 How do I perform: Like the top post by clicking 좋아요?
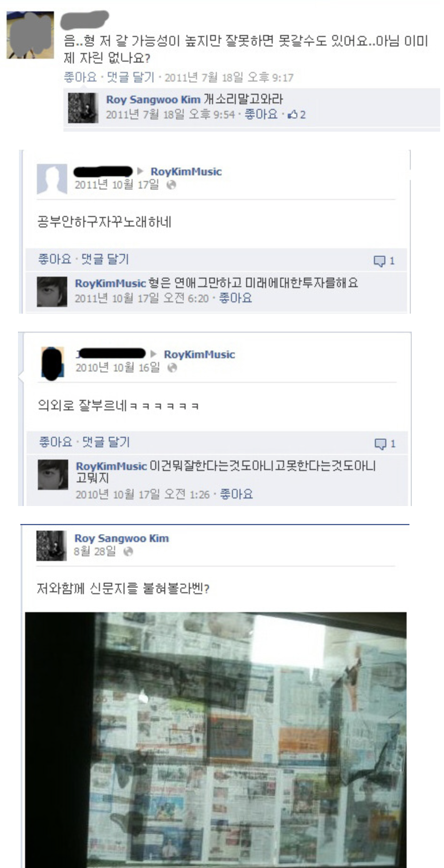[80, 77]
